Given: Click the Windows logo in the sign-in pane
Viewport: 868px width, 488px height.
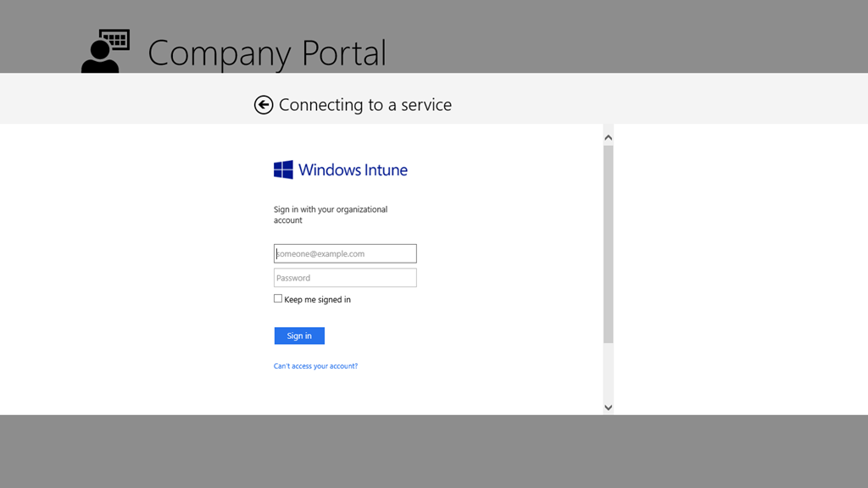Looking at the screenshot, I should coord(283,169).
